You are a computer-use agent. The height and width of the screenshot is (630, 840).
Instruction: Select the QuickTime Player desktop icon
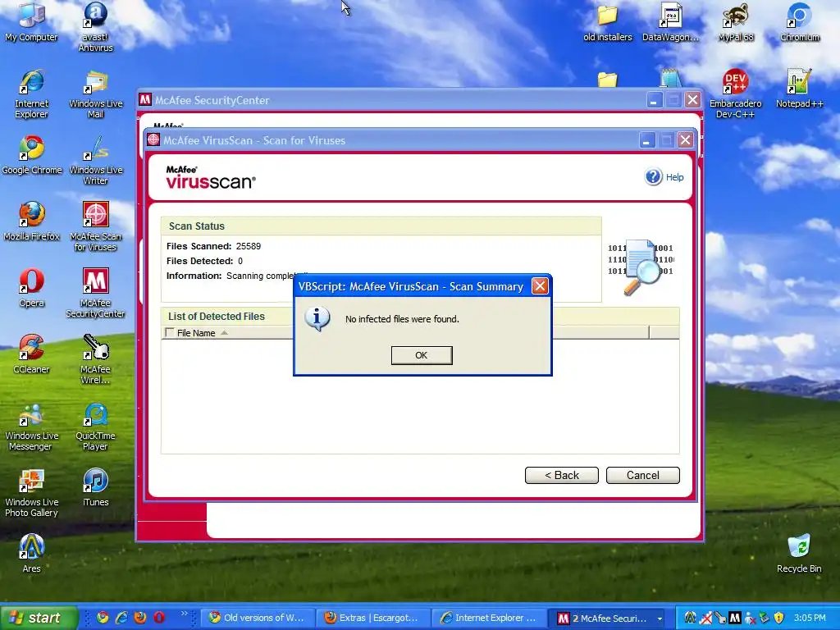[95, 427]
